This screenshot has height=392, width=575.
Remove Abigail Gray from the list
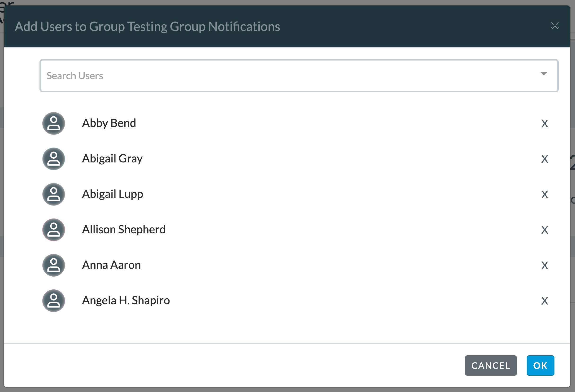pyautogui.click(x=545, y=159)
